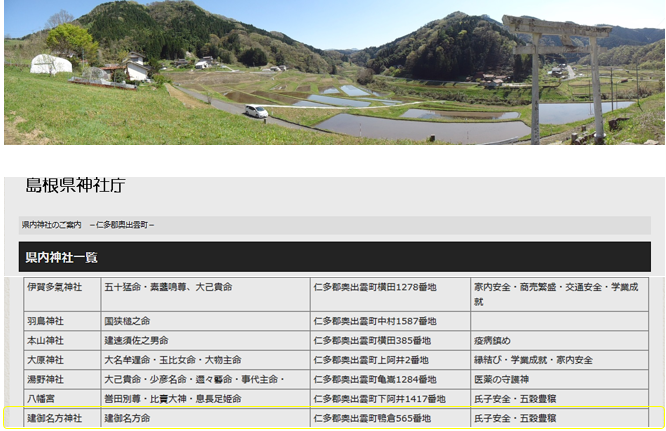Select the 羽島神社 shrine name cell

(62, 321)
